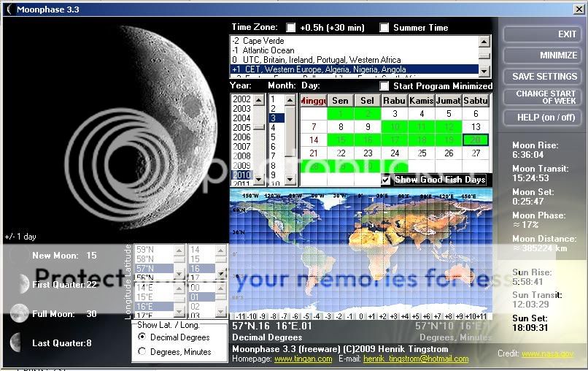
Task: Select month 3 in the month list
Action: (x=276, y=118)
